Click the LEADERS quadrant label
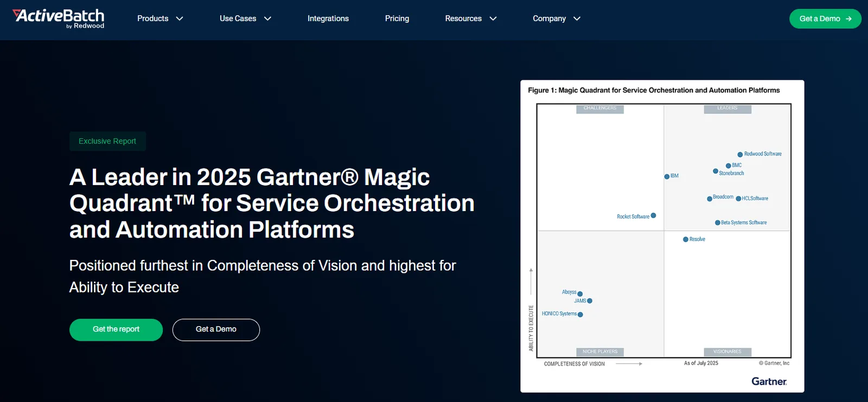Screen dimensions: 868x402 (727, 109)
